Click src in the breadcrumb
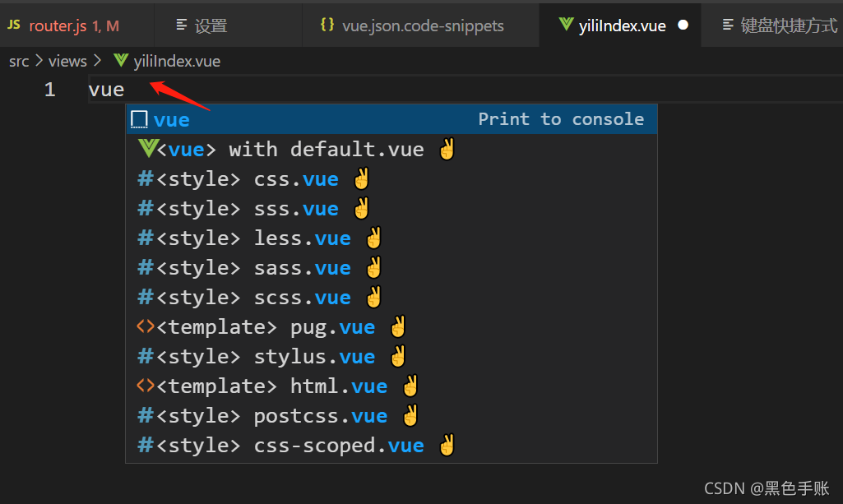This screenshot has width=843, height=504. [x=19, y=62]
